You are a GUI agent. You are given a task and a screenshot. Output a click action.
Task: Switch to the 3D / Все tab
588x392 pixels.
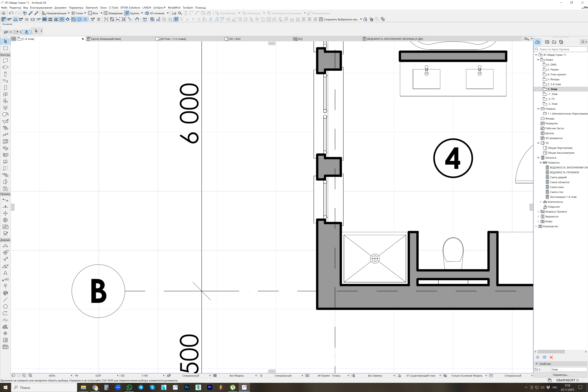point(234,39)
